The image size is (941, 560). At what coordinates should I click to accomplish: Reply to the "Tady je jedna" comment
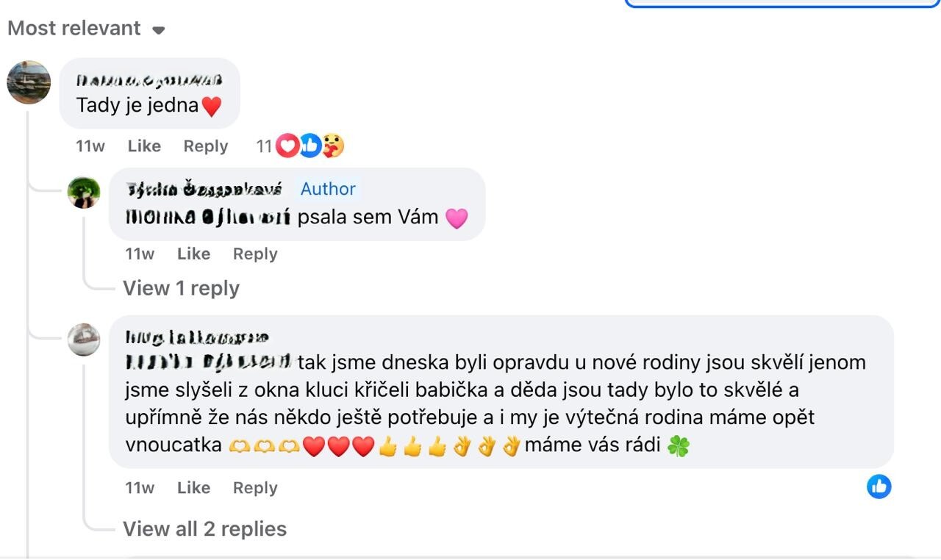click(x=205, y=146)
